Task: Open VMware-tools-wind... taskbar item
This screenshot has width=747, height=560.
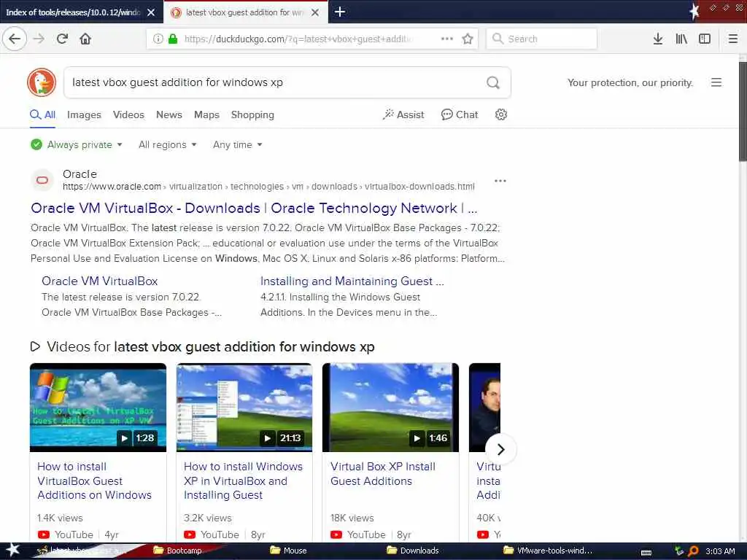Action: tap(548, 551)
